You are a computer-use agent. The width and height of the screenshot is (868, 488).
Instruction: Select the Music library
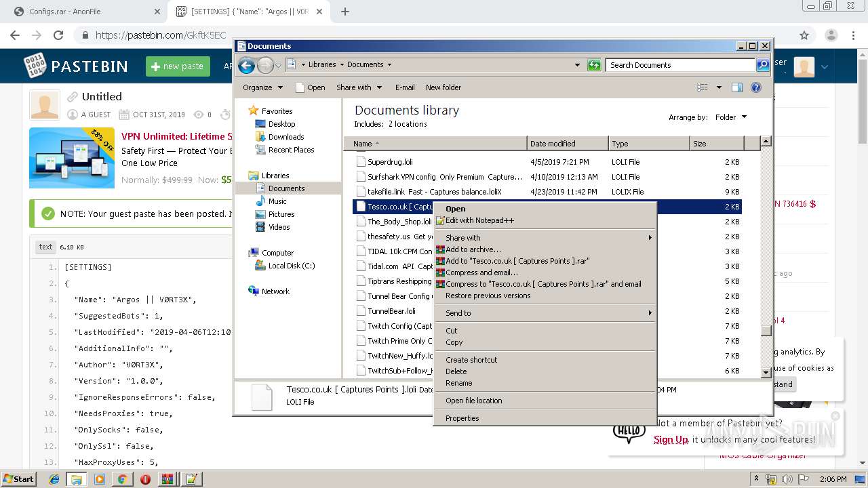click(x=277, y=201)
